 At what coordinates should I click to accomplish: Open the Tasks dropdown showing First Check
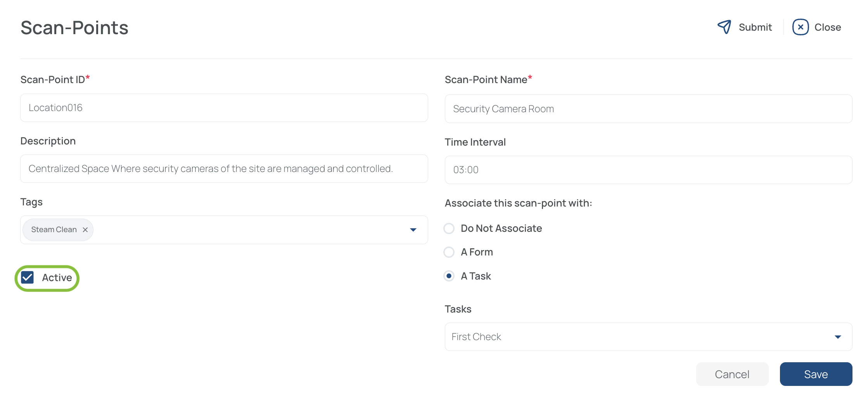648,337
